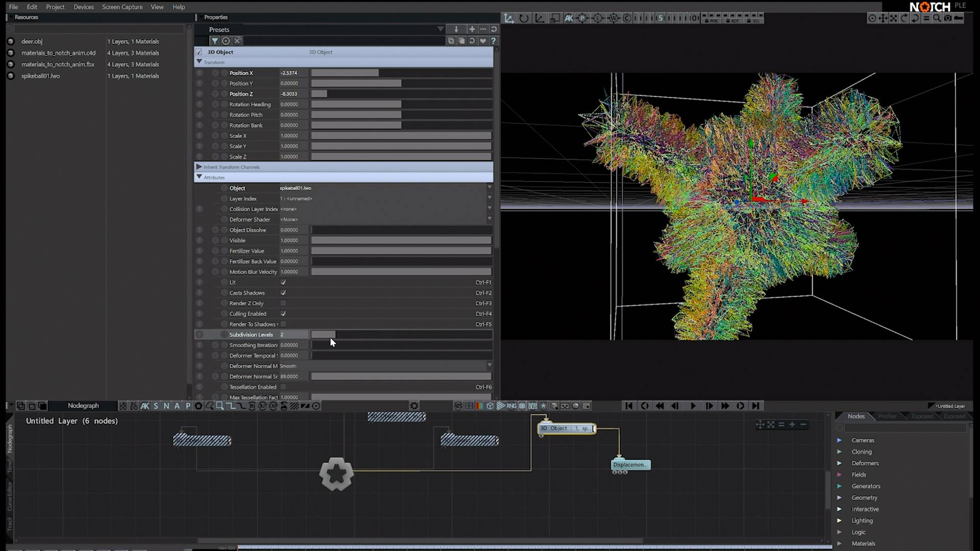Play the timeline
Screen dimensions: 980x551
(x=693, y=406)
